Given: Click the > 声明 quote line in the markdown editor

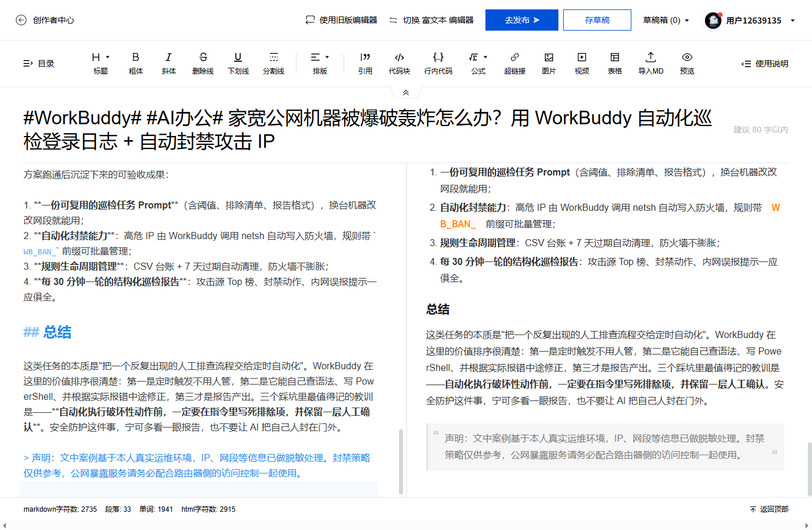Looking at the screenshot, I should coord(197,465).
